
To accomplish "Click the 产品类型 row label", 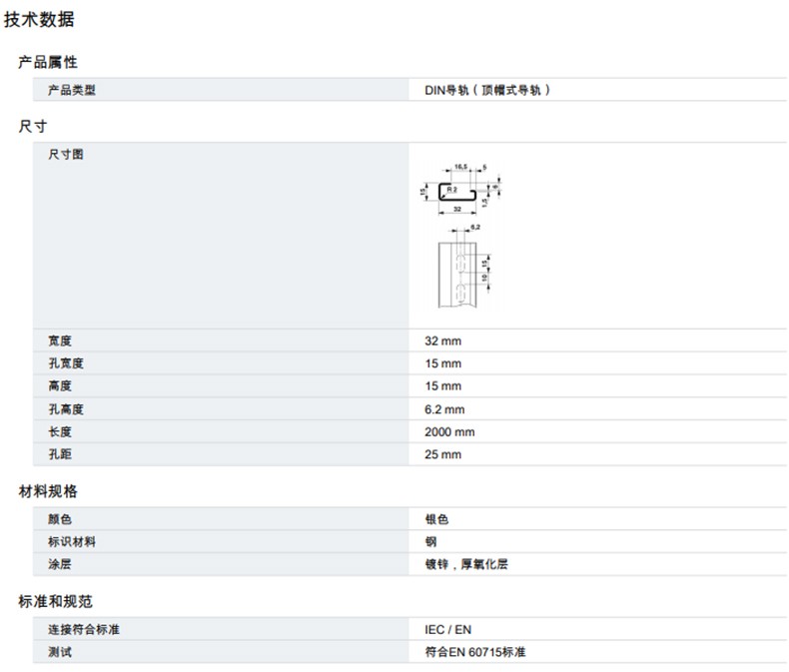I will 72,91.
